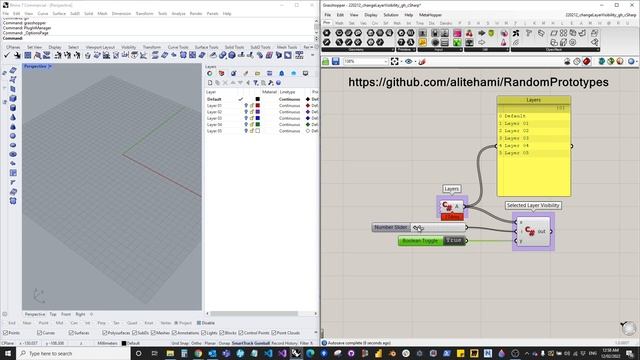Open the display monitor panel icon in Rhino
The height and width of the screenshot is (360, 640).
pos(305,73)
